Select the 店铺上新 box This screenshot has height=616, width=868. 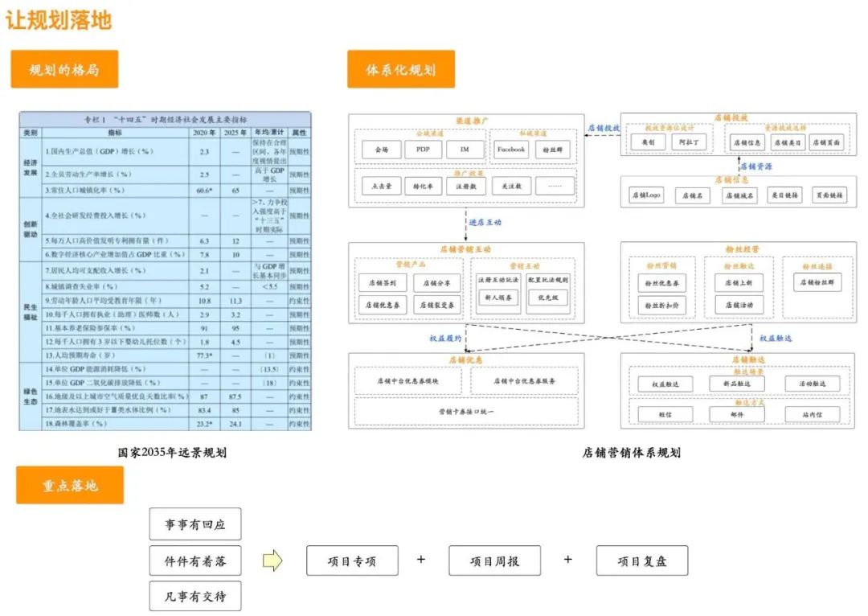pyautogui.click(x=739, y=282)
